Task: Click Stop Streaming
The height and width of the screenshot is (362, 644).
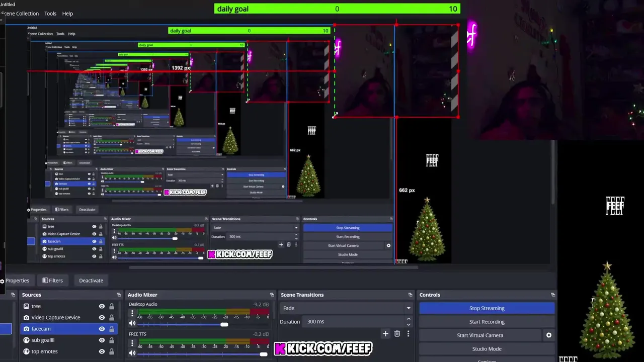Action: (487, 308)
